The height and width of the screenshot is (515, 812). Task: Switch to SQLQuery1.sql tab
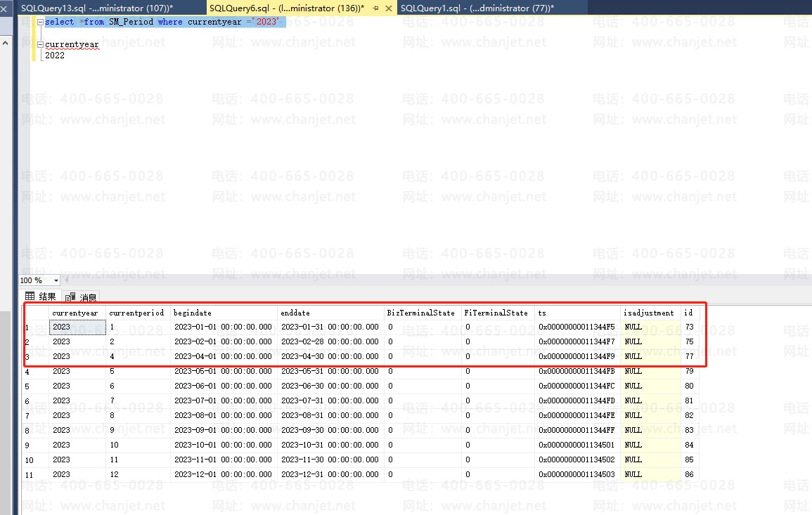click(x=477, y=8)
